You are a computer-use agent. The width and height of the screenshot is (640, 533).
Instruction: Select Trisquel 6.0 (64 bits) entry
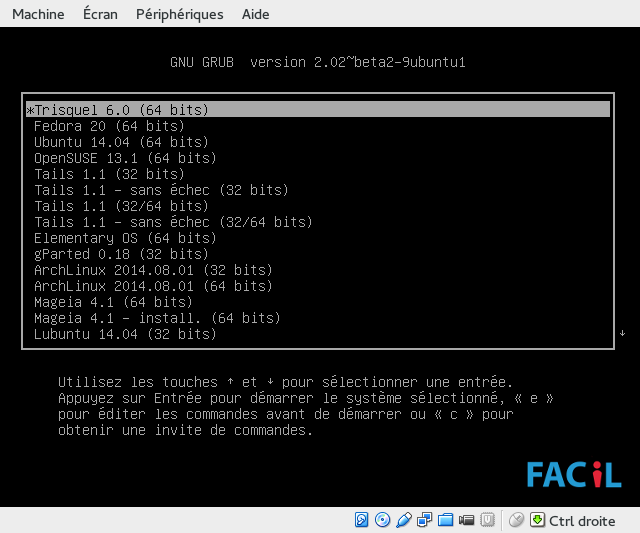[318, 110]
